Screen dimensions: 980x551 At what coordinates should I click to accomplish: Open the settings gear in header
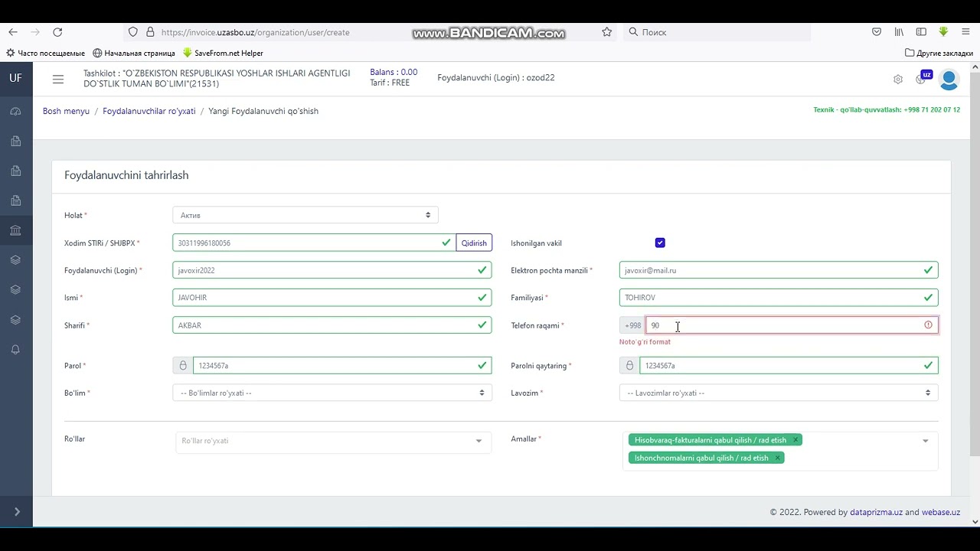[x=898, y=79]
